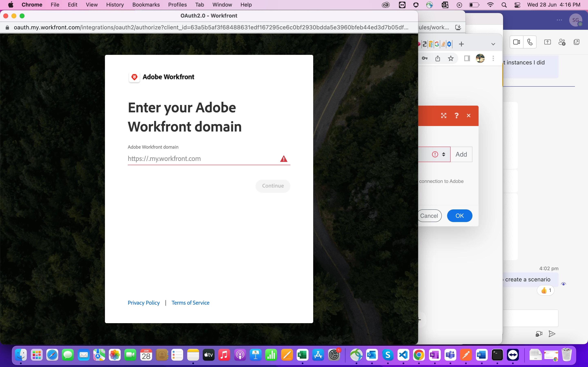Screen dimensions: 588x367
Task: Toggle macOS Control Center in menu bar
Action: point(517,5)
